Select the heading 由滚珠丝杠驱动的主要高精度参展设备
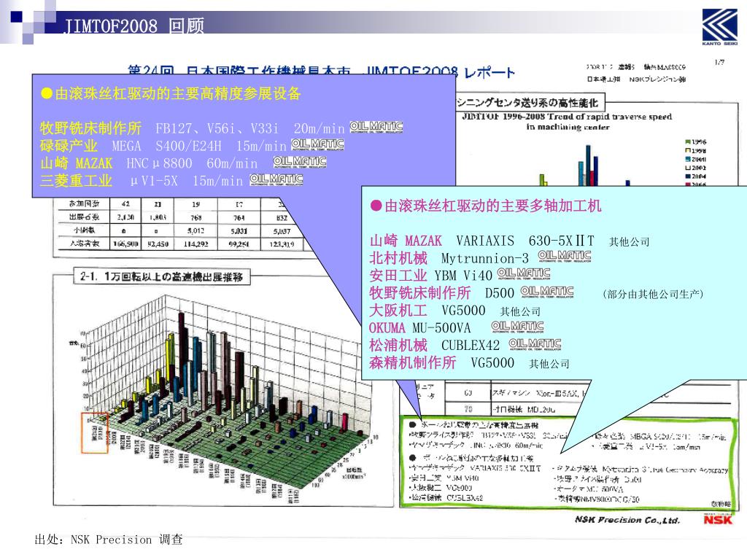This screenshot has height=560, width=747. pyautogui.click(x=177, y=93)
